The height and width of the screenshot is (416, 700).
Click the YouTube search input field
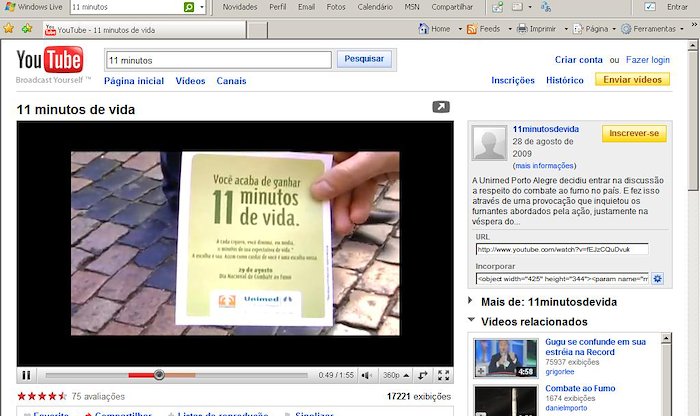219,60
